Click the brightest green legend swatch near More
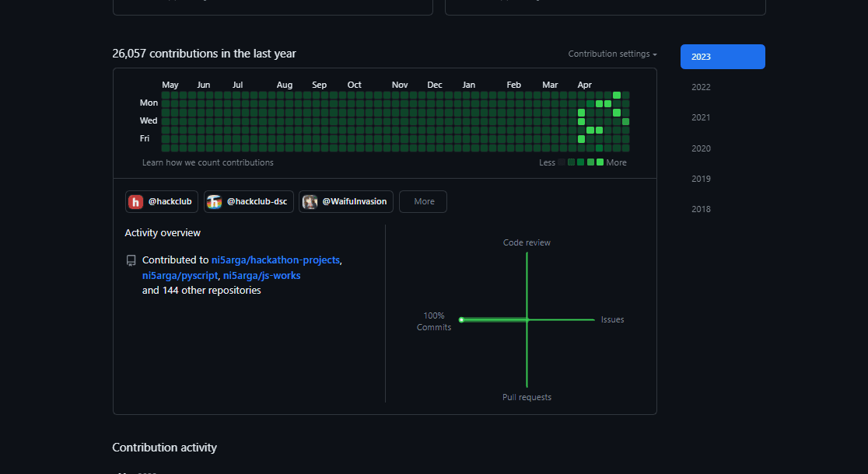This screenshot has width=868, height=474. (x=600, y=162)
